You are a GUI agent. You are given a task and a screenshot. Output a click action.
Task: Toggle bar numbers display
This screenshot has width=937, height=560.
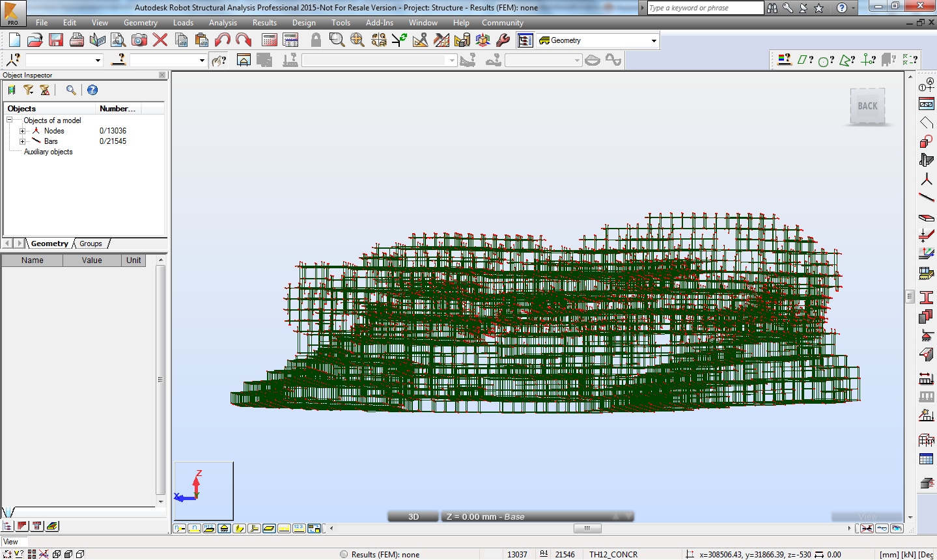coord(194,528)
